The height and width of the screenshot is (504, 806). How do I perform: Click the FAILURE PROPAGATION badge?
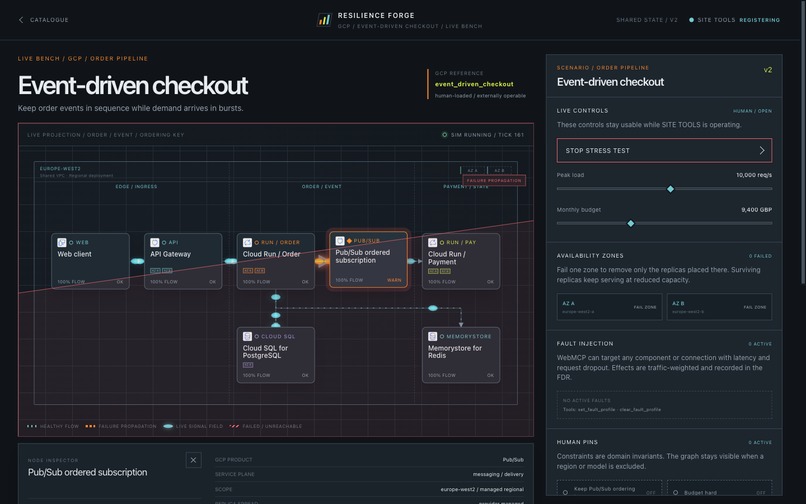coord(494,181)
